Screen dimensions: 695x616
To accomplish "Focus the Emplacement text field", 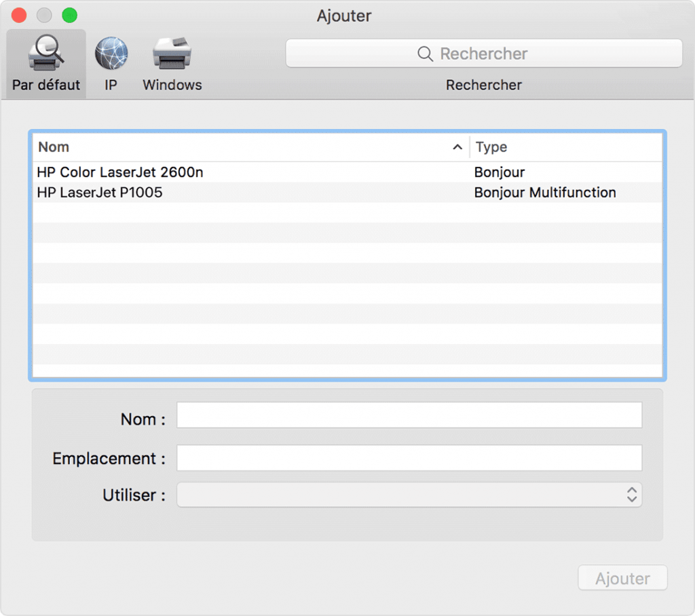I will [409, 458].
